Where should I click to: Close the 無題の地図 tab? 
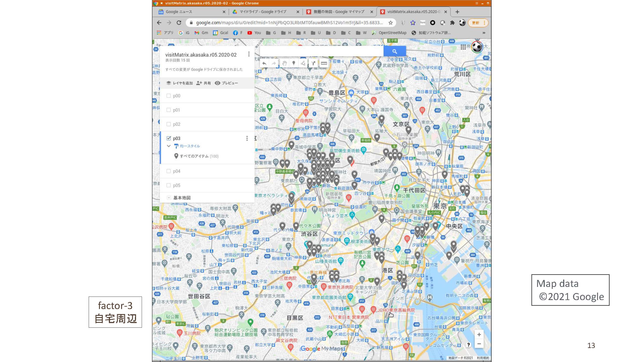(x=372, y=12)
